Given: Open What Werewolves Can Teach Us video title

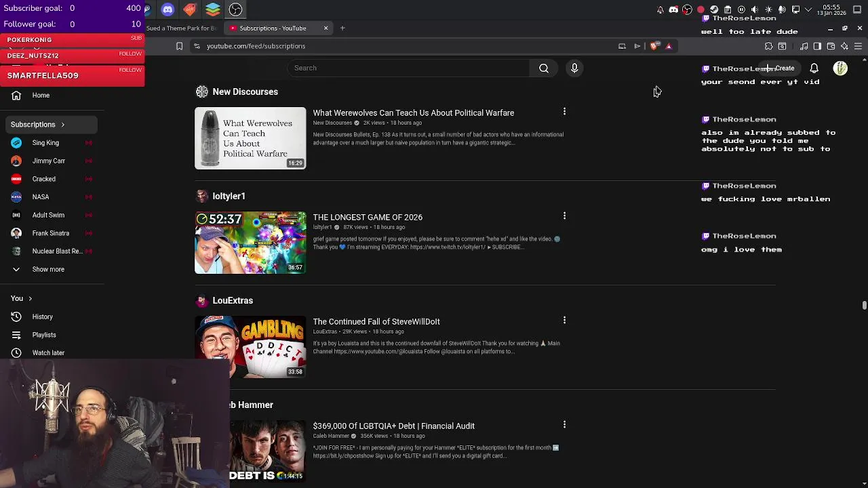Looking at the screenshot, I should pos(413,113).
